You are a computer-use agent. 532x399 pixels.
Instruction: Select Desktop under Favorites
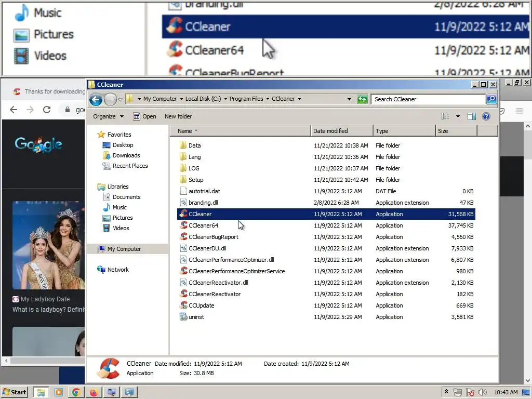[118, 145]
